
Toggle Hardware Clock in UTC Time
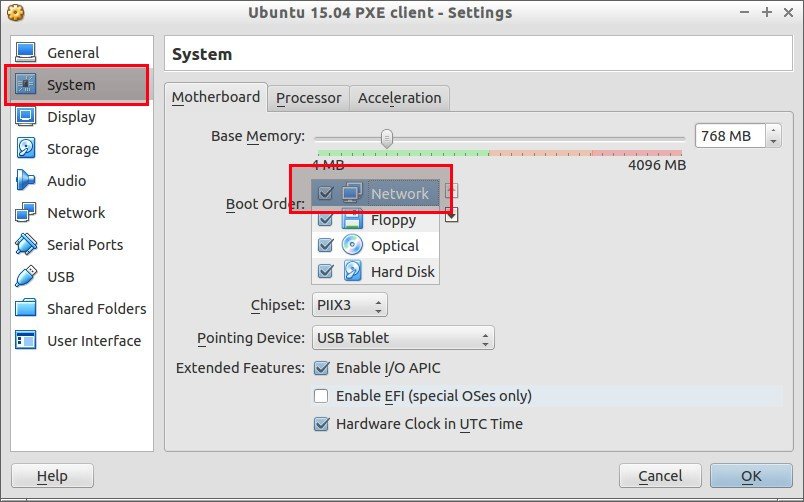pos(321,424)
